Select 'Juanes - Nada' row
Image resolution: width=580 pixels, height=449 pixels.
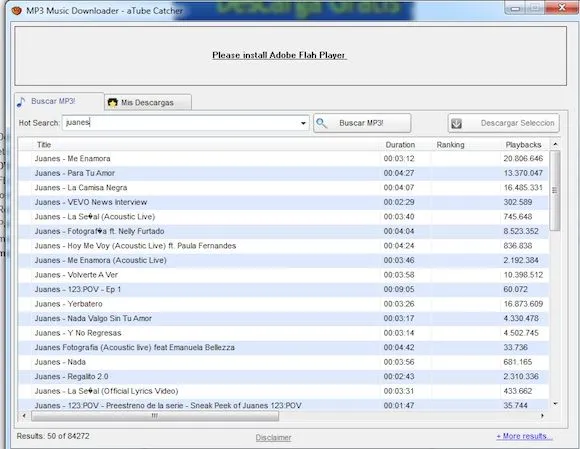(x=283, y=362)
